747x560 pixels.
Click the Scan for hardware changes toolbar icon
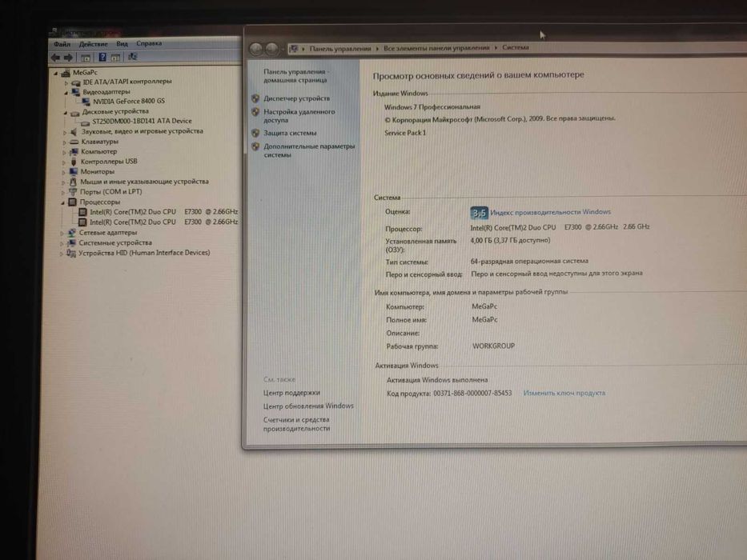pos(132,57)
